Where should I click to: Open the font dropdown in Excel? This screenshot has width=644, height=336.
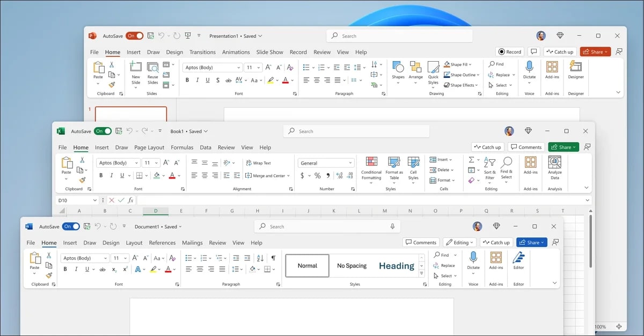118,162
